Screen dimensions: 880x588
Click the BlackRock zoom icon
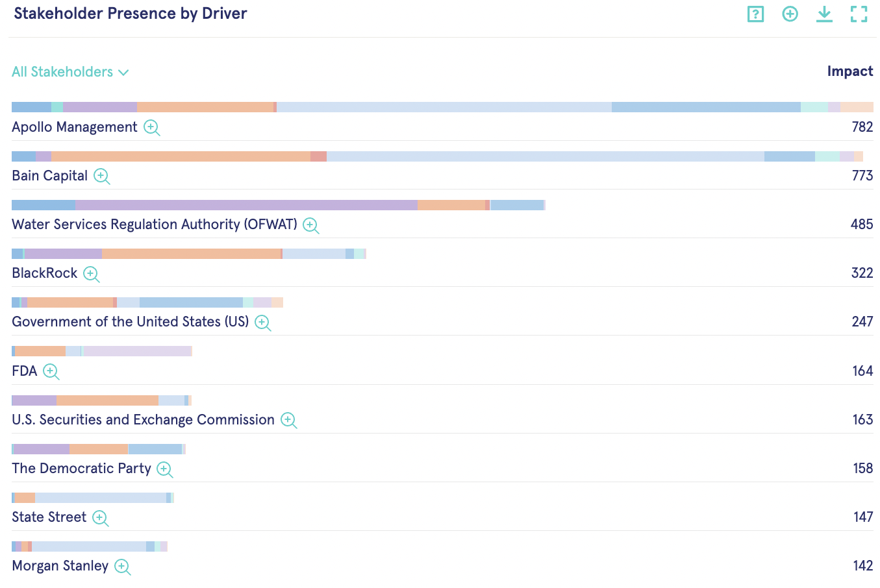(x=91, y=274)
